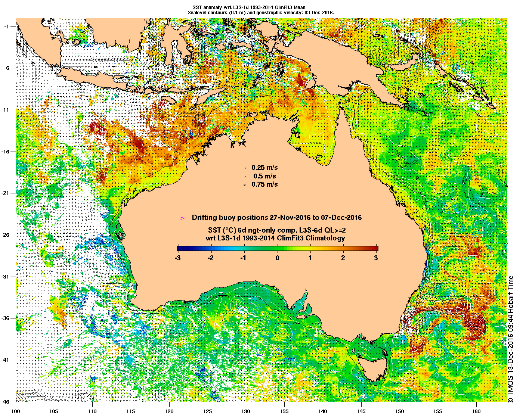Click the -2 value on color scale

click(x=210, y=258)
